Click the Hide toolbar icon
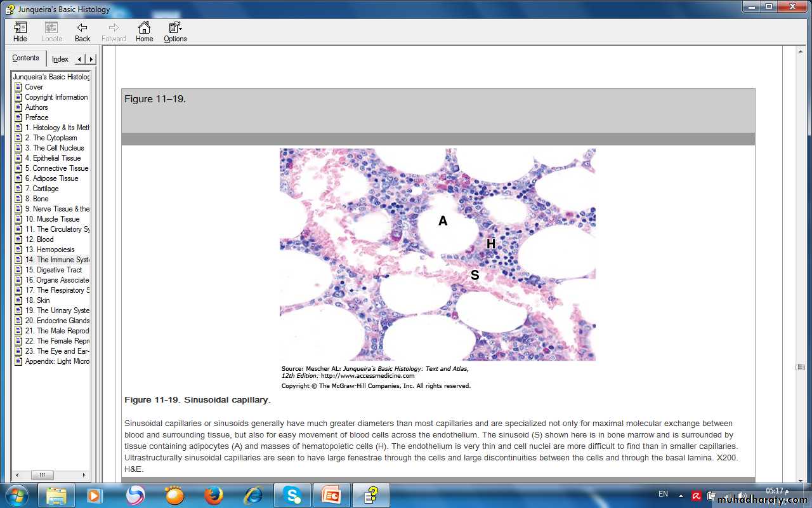Screen dimensions: 812x508 20,28
